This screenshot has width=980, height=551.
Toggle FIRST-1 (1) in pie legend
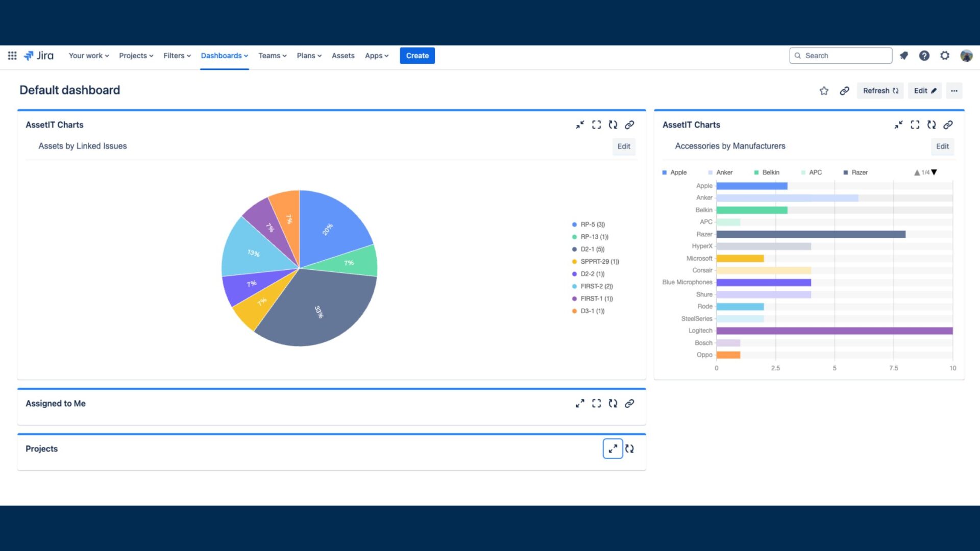pos(593,298)
